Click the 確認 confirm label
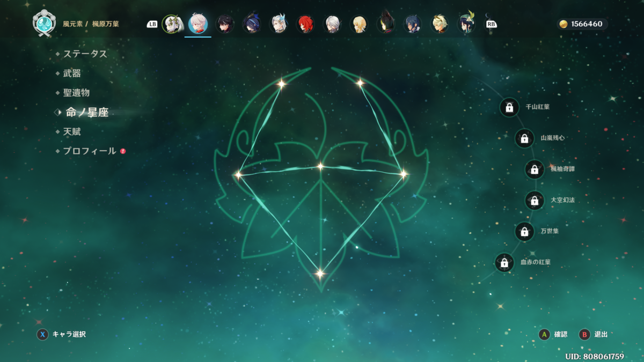 (561, 334)
